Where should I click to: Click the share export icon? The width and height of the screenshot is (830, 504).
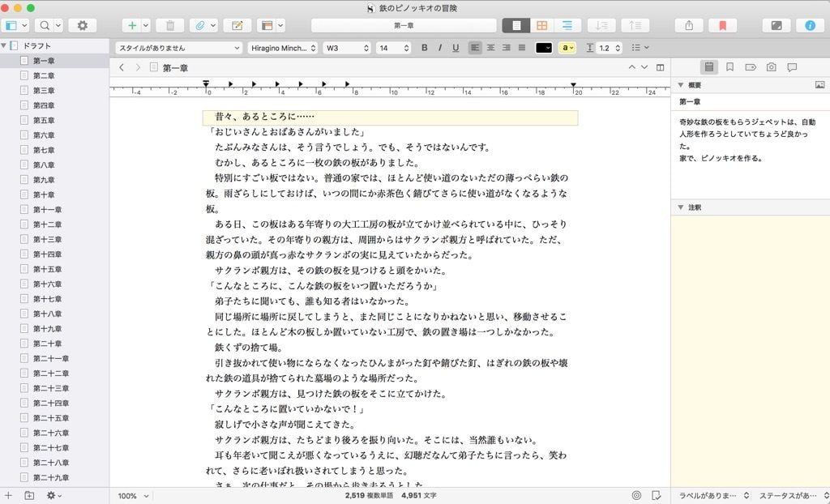click(689, 25)
